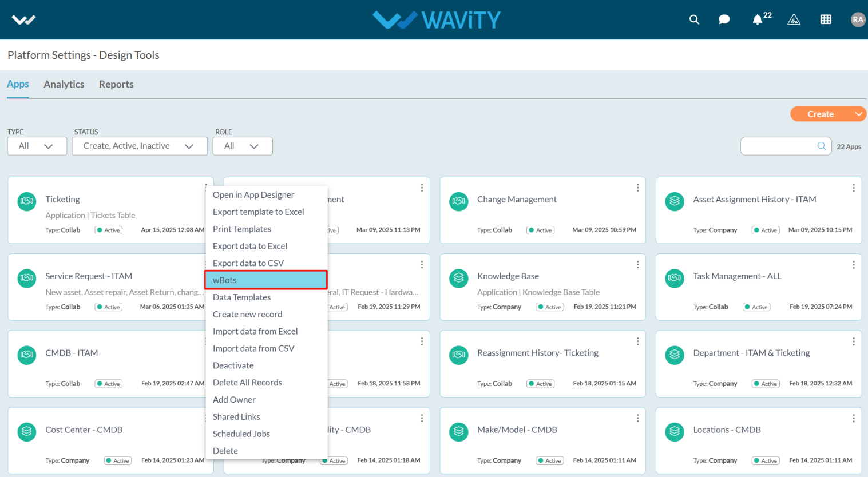Choose Create new record
This screenshot has width=868, height=477.
pyautogui.click(x=248, y=315)
